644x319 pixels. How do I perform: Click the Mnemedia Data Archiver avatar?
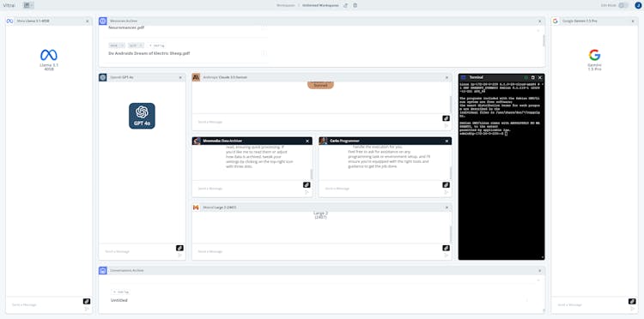tap(197, 141)
